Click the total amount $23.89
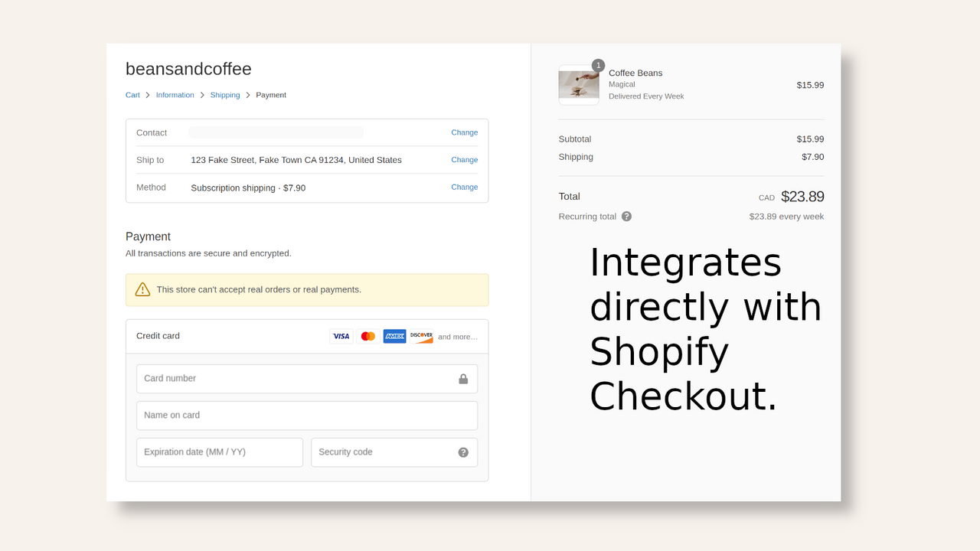Viewport: 980px width, 551px height. [x=802, y=197]
